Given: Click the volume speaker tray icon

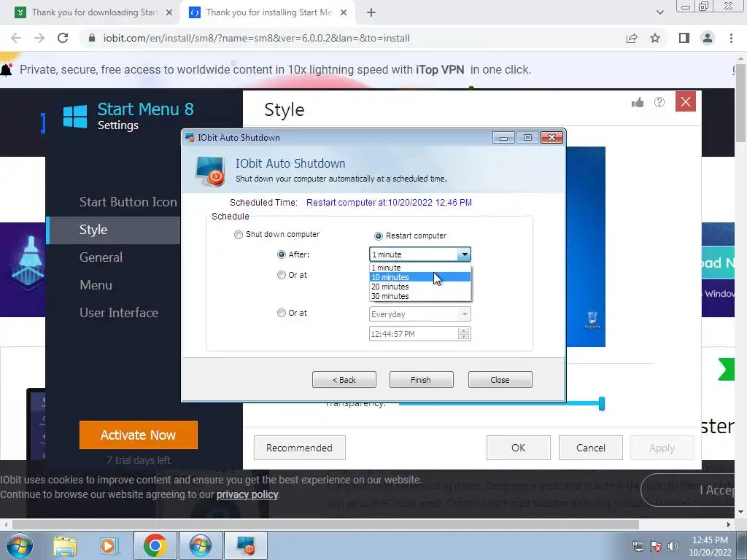Looking at the screenshot, I should point(673,546).
